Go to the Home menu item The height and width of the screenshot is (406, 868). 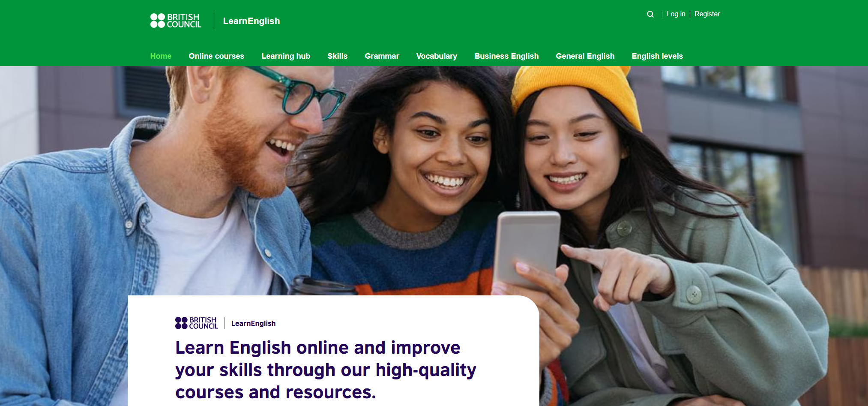[161, 56]
